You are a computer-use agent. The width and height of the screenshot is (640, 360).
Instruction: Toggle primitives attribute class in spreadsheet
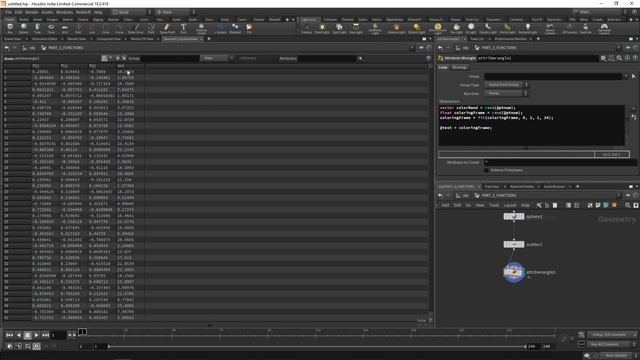pyautogui.click(x=118, y=58)
